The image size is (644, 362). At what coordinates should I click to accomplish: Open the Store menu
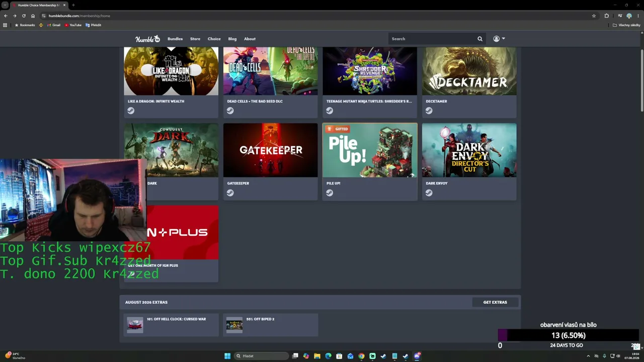tap(195, 39)
